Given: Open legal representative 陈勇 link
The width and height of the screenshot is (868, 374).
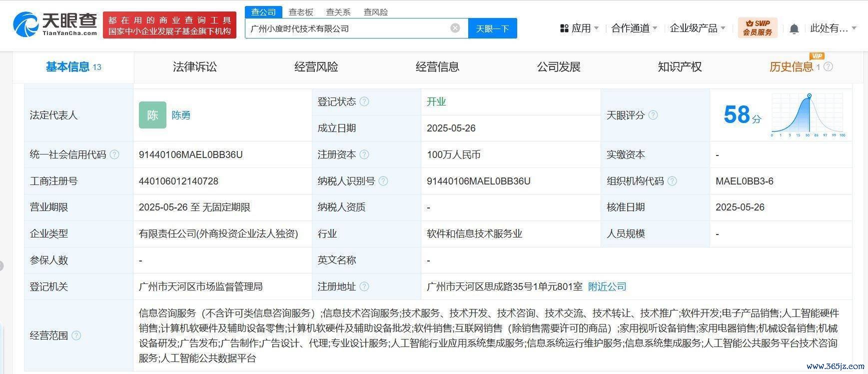Looking at the screenshot, I should coord(181,115).
